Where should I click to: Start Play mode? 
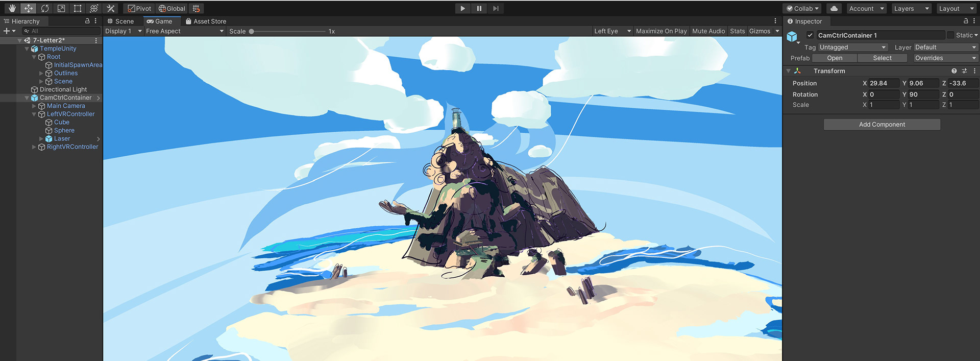click(x=462, y=8)
